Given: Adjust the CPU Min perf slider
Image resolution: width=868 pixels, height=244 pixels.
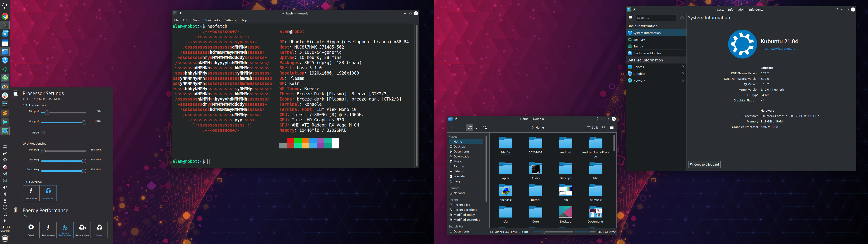Looking at the screenshot, I should (64, 113).
